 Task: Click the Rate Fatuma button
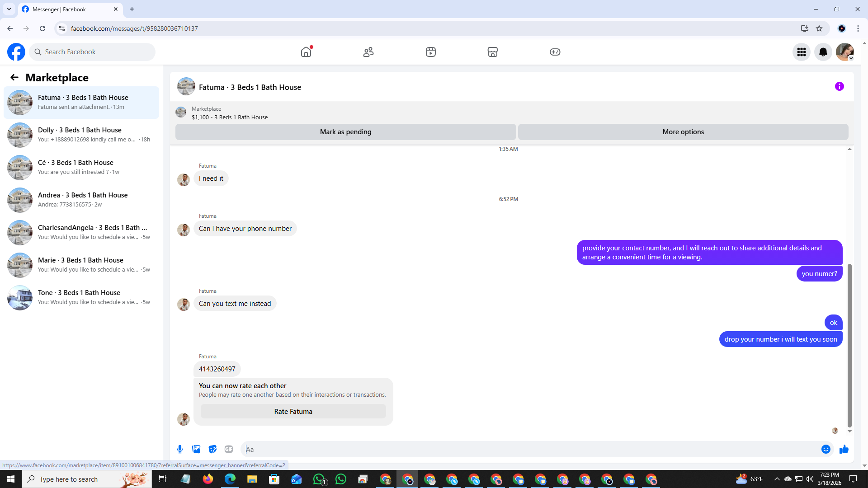(x=293, y=411)
